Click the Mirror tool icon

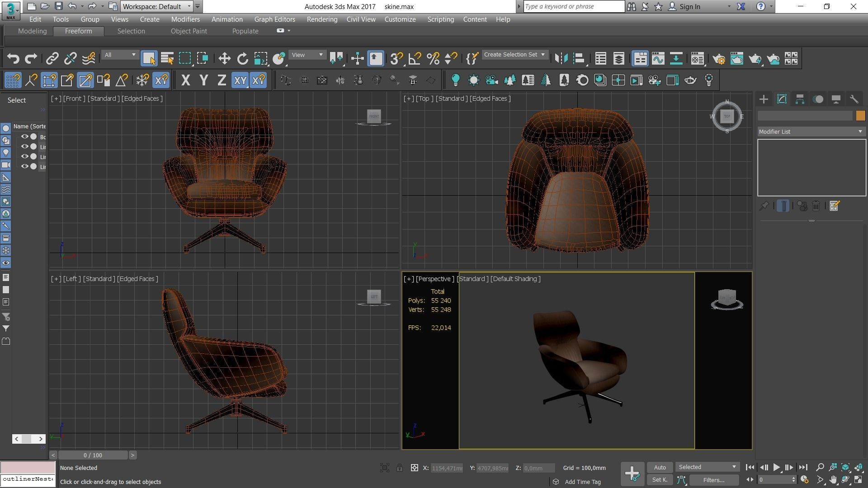pyautogui.click(x=561, y=58)
